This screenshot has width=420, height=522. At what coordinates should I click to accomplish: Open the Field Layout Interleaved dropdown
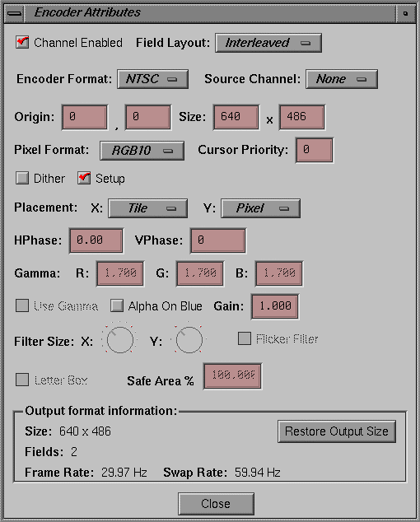(x=268, y=43)
